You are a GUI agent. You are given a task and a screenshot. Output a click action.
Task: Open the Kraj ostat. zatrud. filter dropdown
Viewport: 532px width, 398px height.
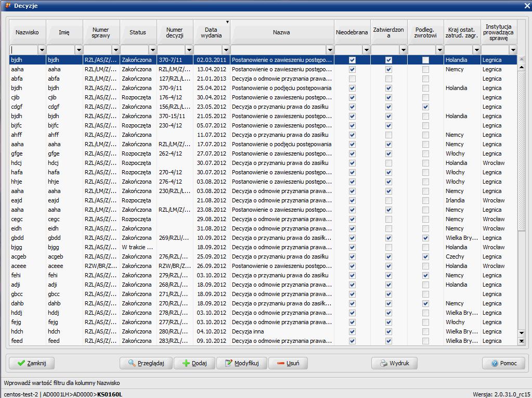(x=476, y=49)
